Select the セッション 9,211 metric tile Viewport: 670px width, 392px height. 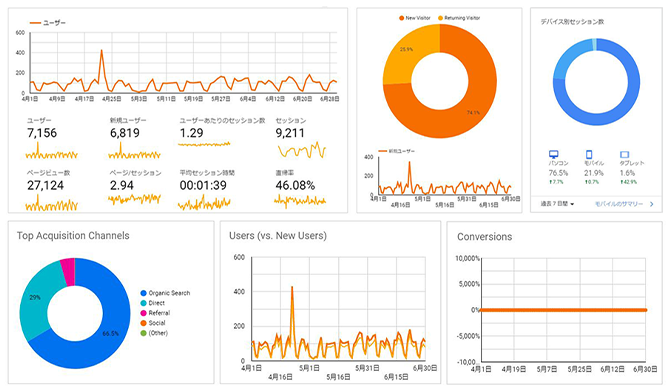[x=301, y=138]
